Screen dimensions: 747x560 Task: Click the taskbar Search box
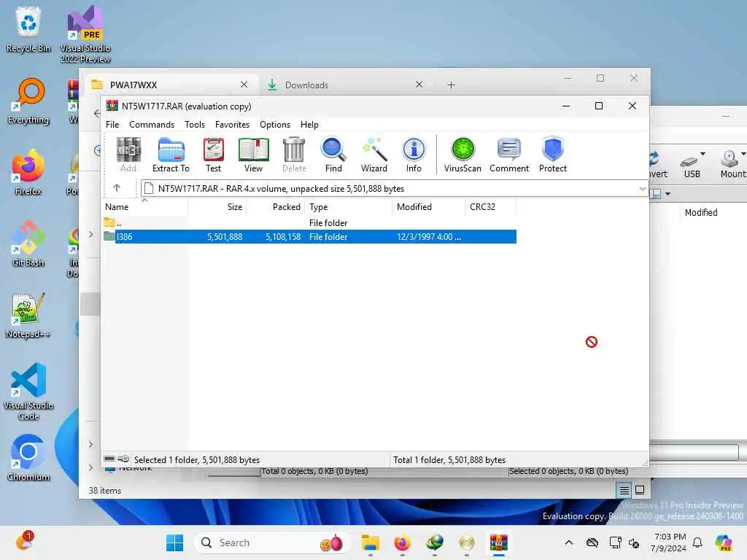[273, 542]
